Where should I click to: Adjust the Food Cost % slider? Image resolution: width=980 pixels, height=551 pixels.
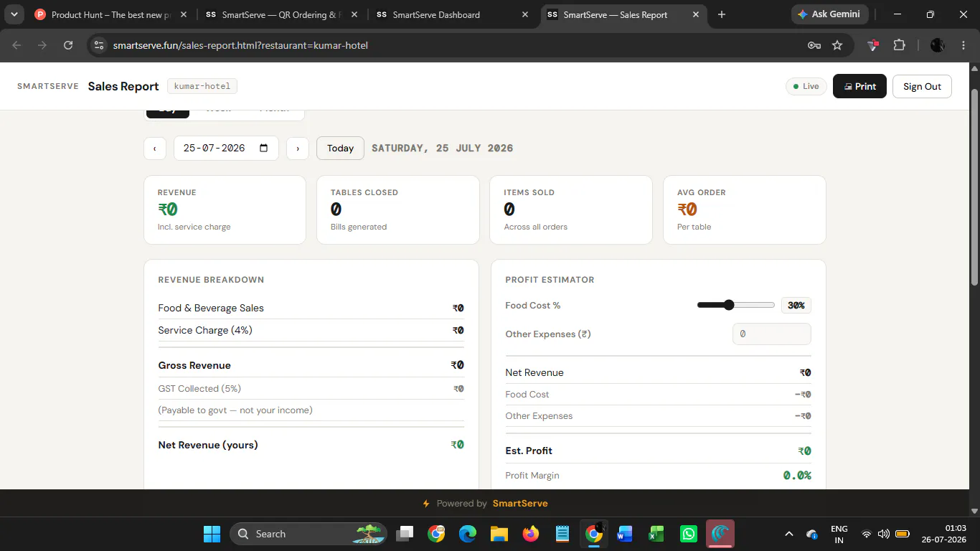[x=735, y=305]
